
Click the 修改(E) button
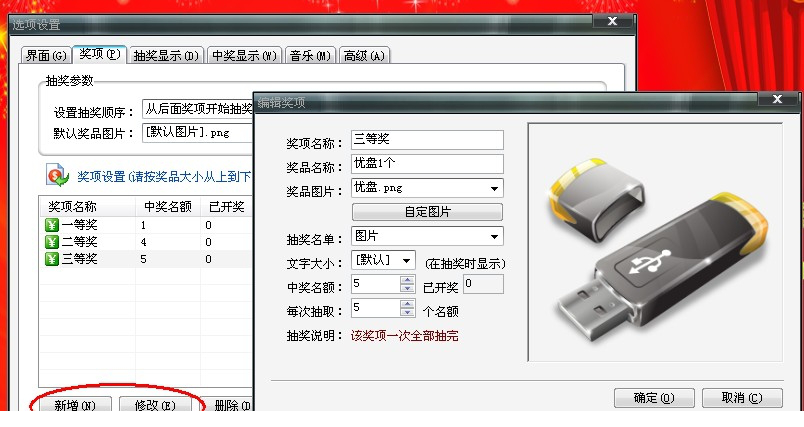155,405
